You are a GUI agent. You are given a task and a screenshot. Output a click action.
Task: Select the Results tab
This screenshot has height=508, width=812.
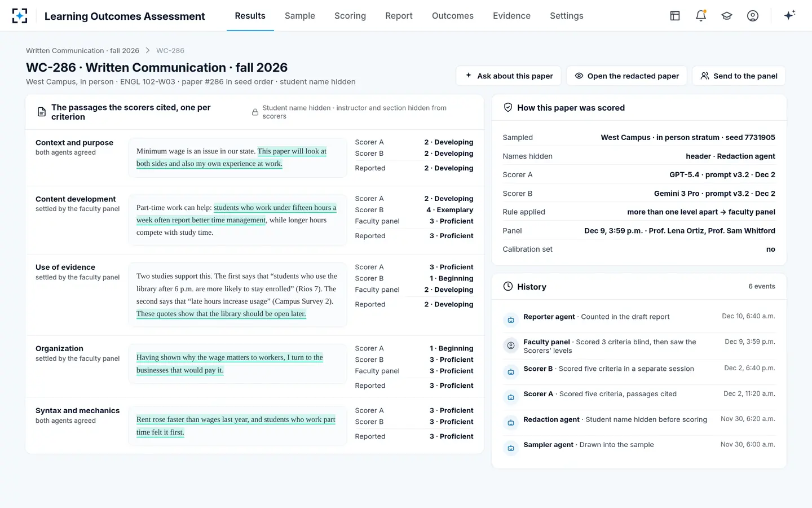click(x=250, y=16)
